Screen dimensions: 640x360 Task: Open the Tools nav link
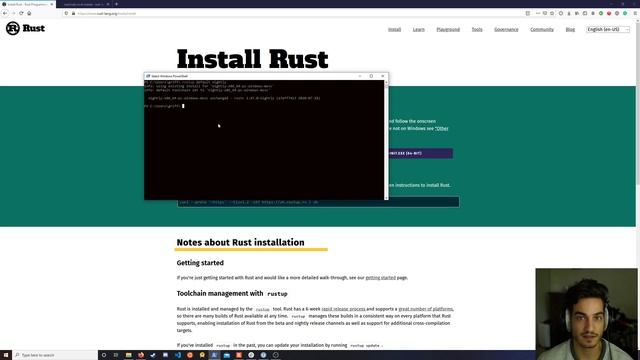[x=477, y=29]
